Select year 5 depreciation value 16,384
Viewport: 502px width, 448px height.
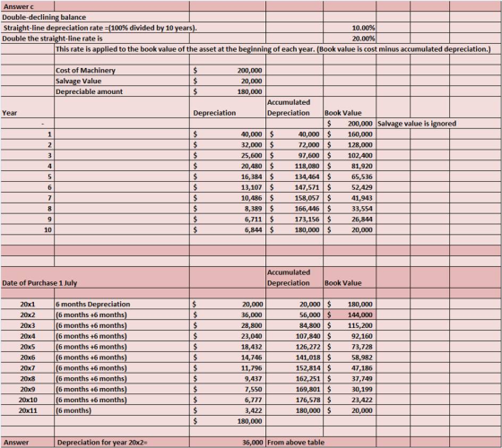228,177
